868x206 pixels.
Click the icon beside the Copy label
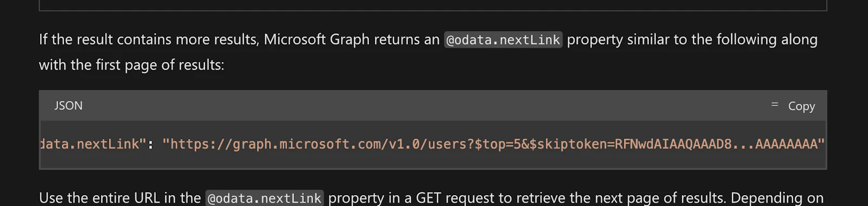tap(775, 104)
